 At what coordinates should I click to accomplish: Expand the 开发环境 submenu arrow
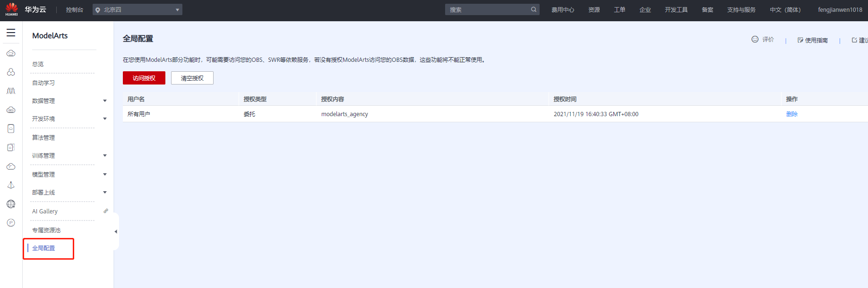pos(105,119)
